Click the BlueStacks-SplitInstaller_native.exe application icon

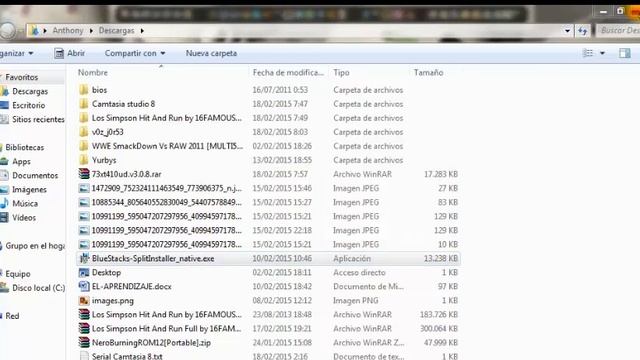(84, 258)
